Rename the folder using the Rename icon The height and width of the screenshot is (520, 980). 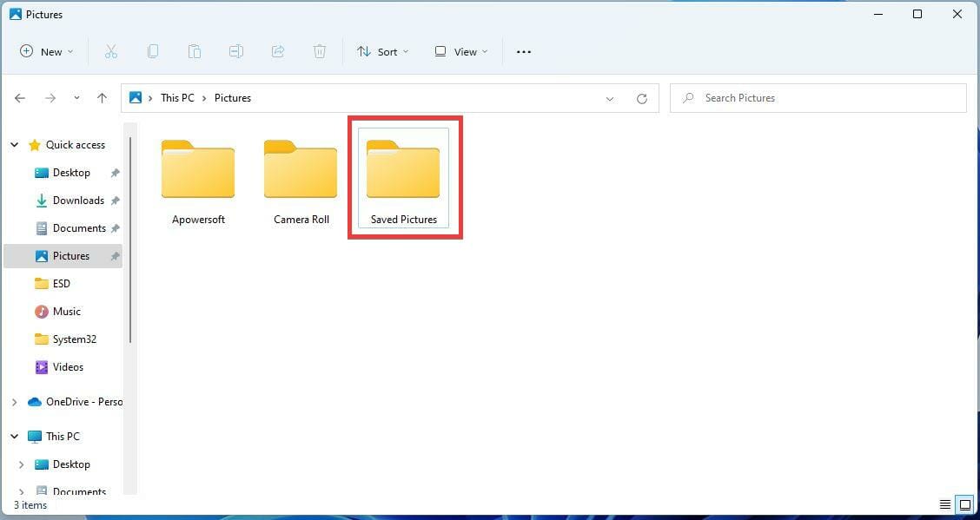click(236, 51)
